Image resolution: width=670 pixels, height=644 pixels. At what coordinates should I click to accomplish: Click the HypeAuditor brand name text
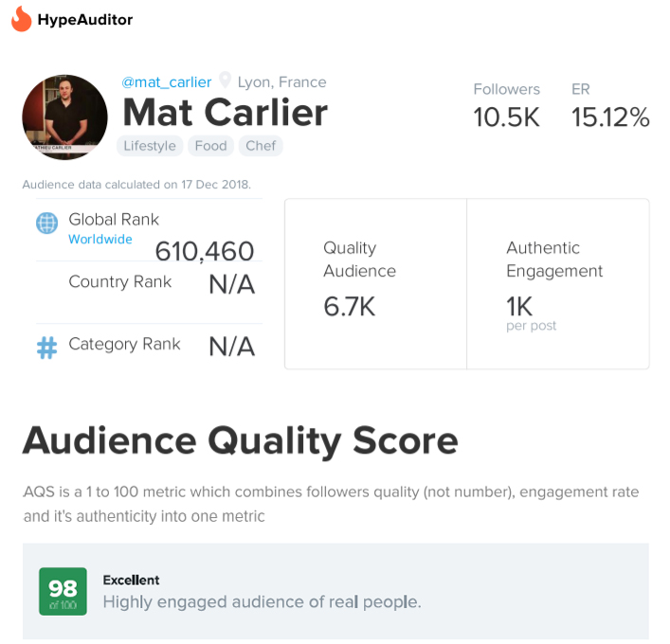(85, 20)
